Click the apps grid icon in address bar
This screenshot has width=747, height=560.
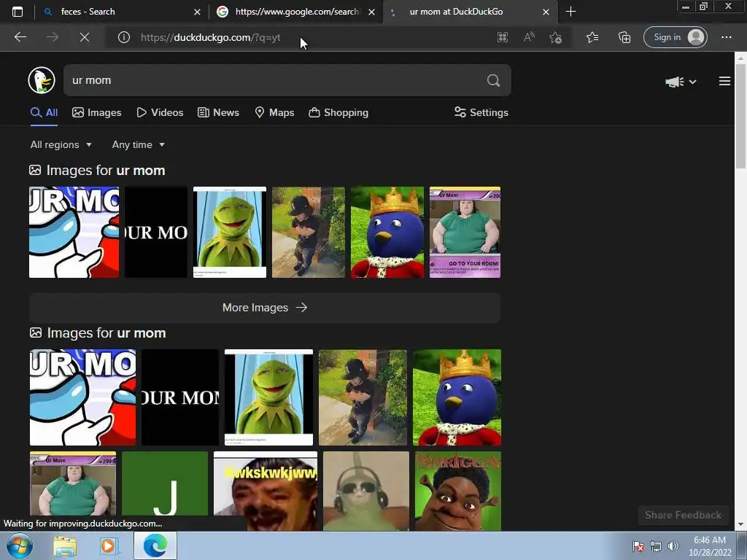point(502,37)
